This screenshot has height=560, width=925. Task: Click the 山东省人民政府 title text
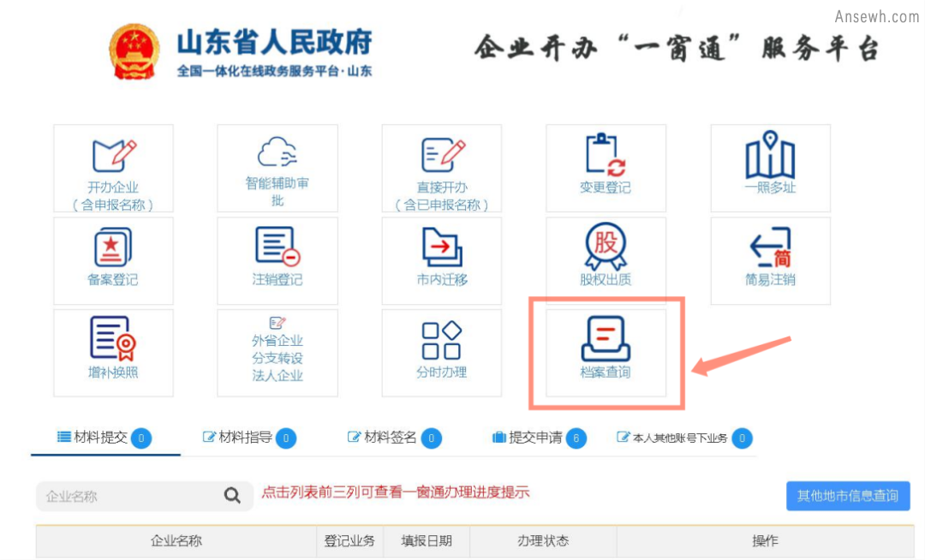pos(275,43)
